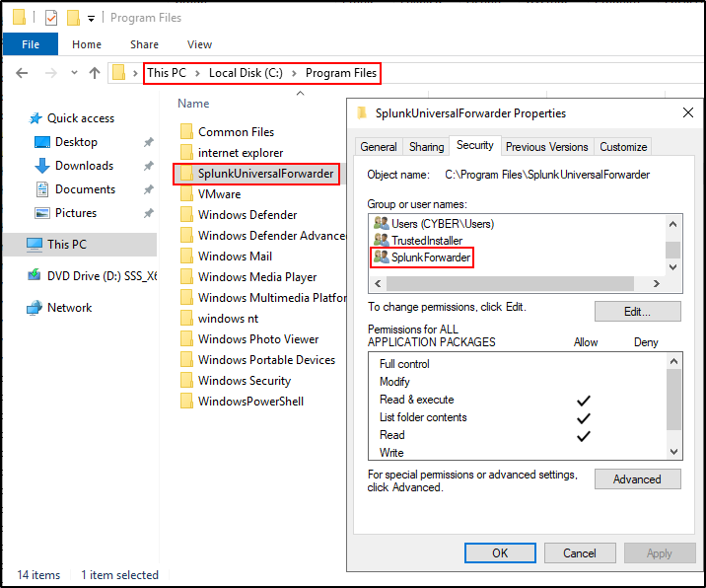Select the VMware folder
The image size is (706, 588).
(x=219, y=194)
